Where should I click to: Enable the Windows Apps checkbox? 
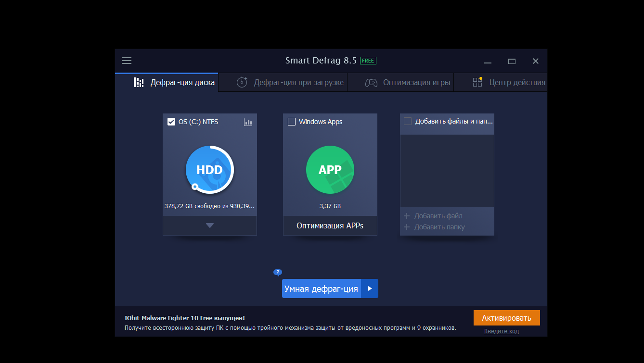292,122
